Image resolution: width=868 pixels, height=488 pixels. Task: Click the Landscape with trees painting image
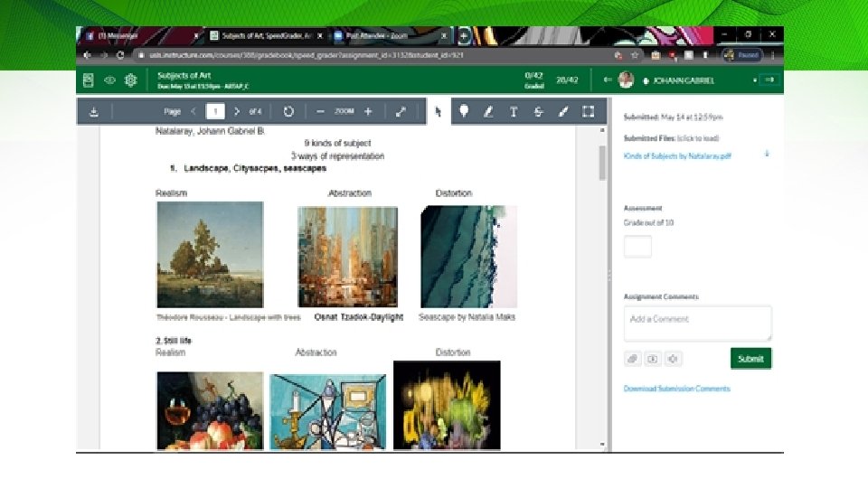coord(211,255)
